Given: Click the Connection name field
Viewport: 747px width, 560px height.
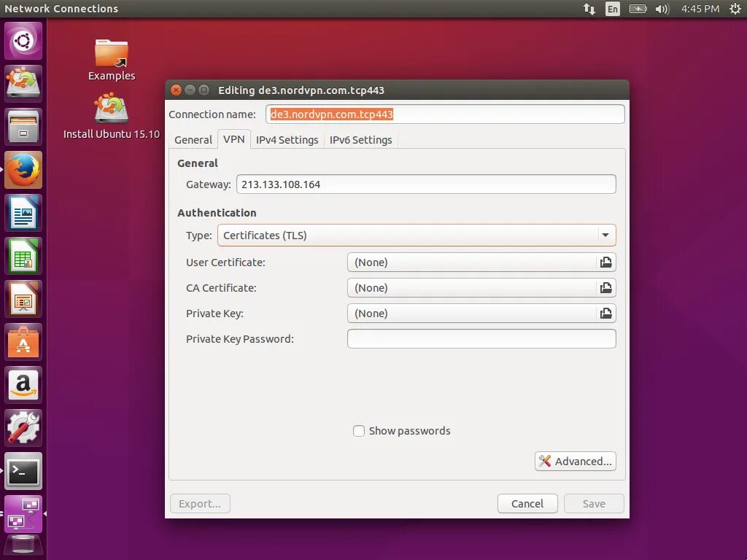Looking at the screenshot, I should coord(445,114).
